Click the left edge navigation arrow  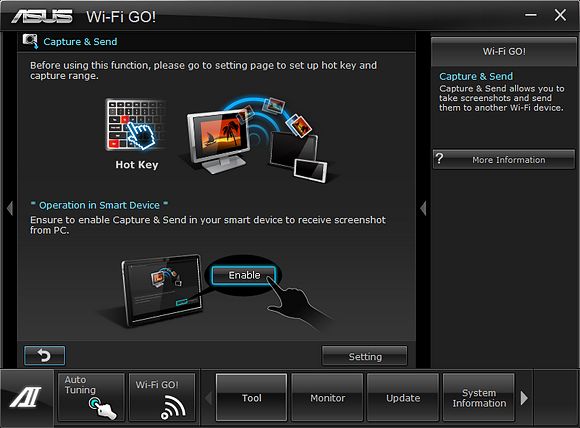tap(10, 208)
